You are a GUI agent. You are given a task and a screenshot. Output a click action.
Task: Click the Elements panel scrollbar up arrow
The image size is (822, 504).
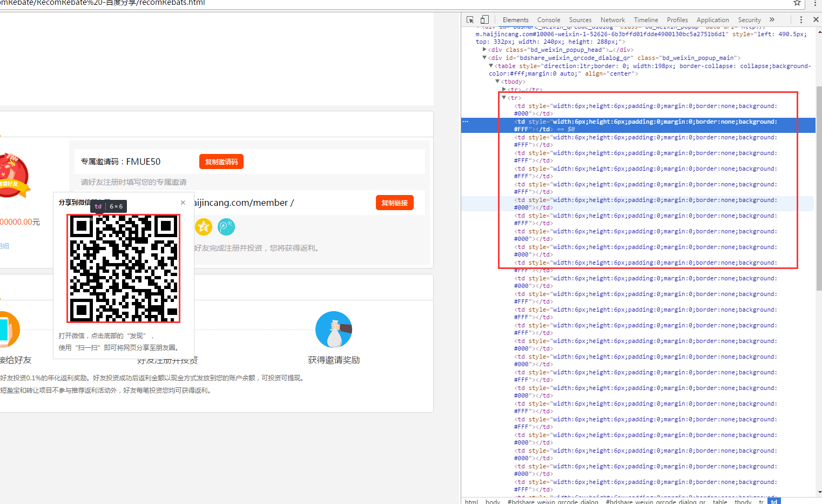[x=819, y=31]
